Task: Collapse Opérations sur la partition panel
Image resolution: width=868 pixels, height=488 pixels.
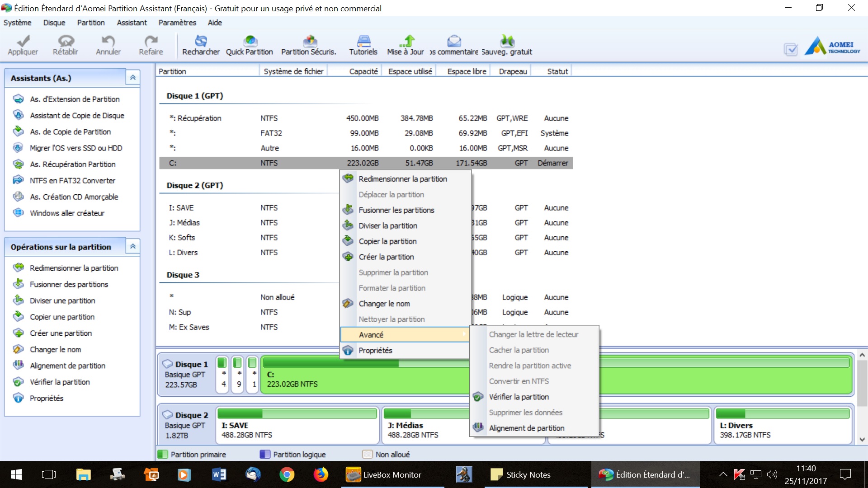Action: pyautogui.click(x=133, y=246)
